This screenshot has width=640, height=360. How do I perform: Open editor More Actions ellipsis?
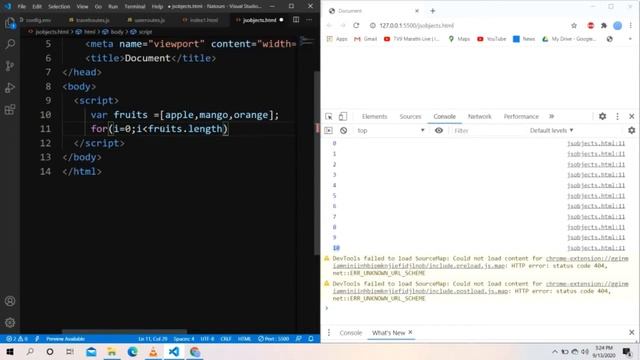click(x=309, y=20)
